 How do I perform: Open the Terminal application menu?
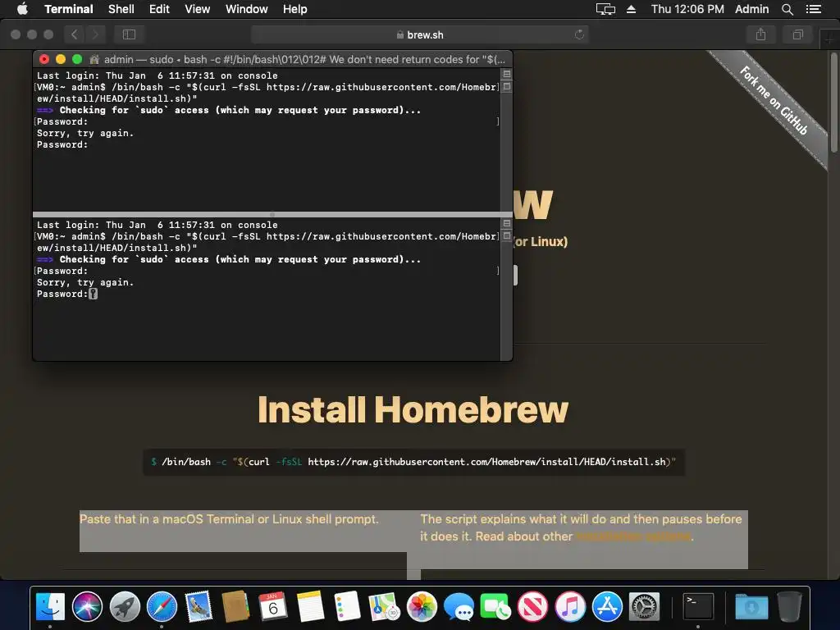69,9
